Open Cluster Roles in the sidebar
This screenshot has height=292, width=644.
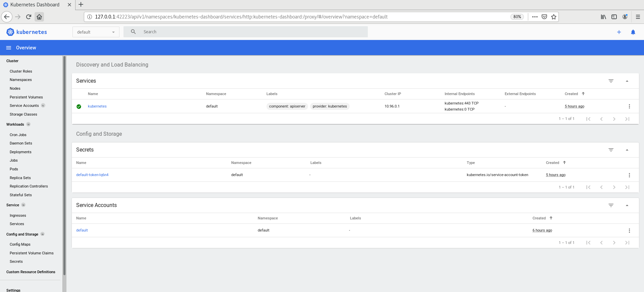(x=21, y=71)
